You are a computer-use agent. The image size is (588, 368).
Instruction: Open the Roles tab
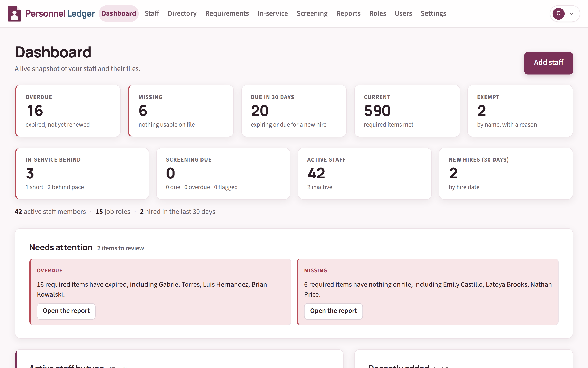[378, 13]
